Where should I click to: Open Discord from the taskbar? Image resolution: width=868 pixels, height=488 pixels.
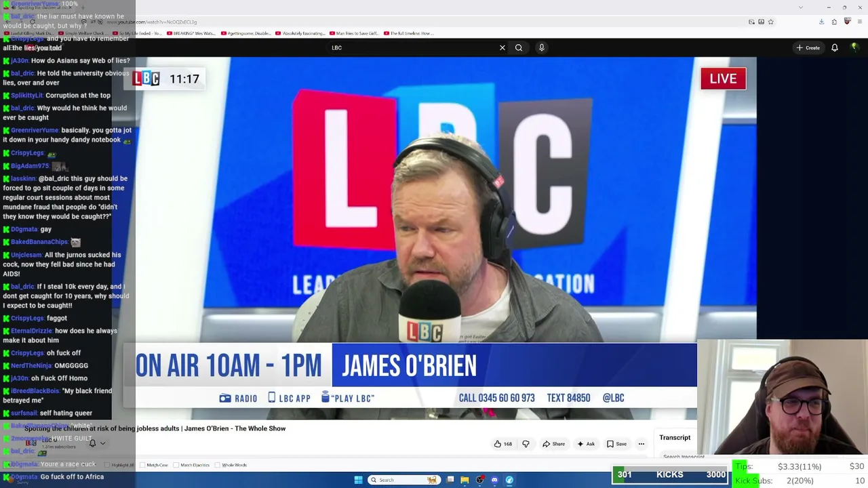(x=494, y=480)
